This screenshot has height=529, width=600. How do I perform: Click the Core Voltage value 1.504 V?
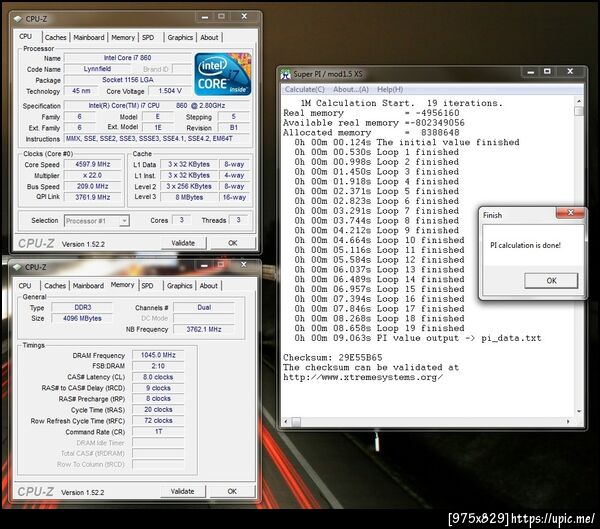click(x=170, y=91)
